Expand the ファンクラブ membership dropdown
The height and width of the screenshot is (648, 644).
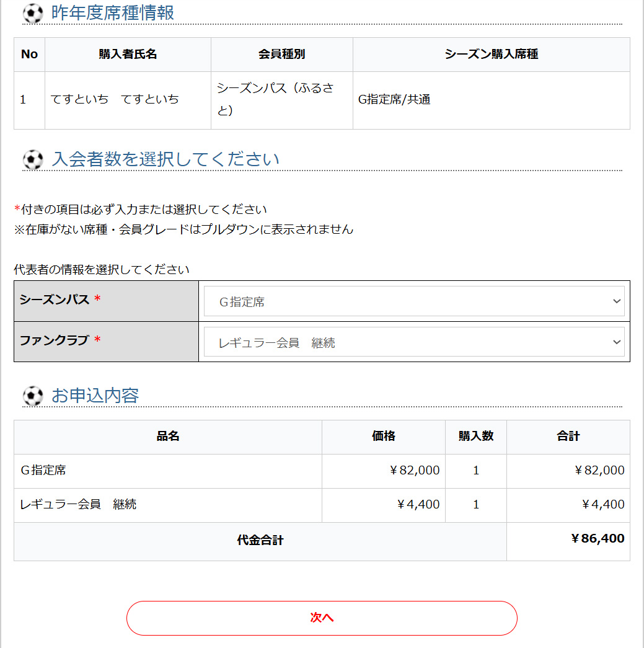click(x=413, y=342)
